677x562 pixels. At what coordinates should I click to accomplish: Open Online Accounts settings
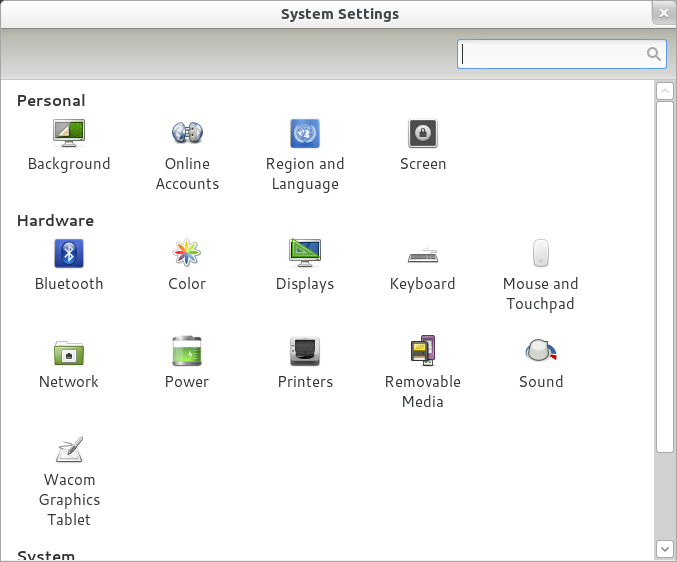coord(187,155)
